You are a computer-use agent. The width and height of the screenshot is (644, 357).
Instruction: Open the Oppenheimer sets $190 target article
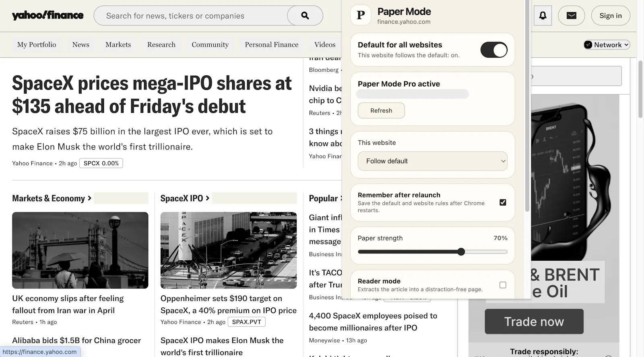point(228,304)
